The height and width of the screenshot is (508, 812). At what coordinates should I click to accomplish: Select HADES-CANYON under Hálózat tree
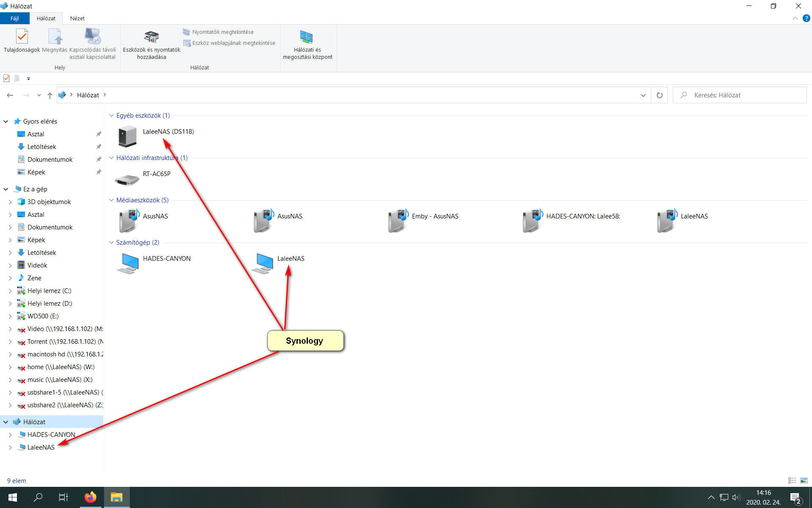click(x=52, y=435)
